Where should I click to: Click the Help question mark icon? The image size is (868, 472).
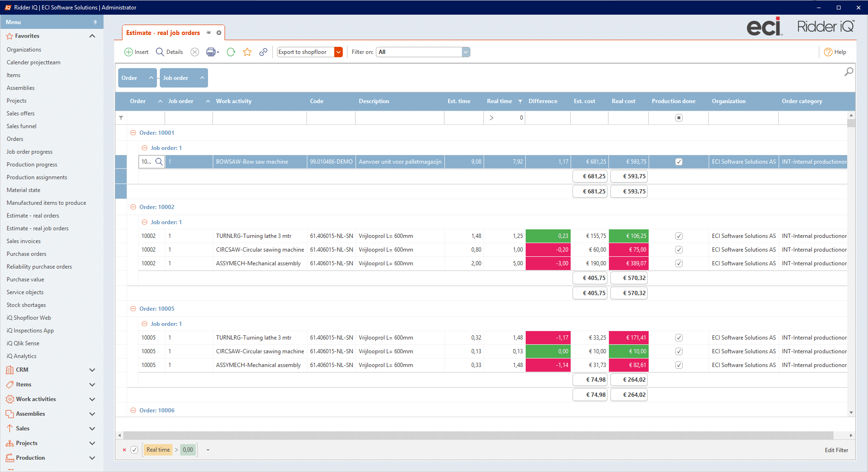coord(828,52)
